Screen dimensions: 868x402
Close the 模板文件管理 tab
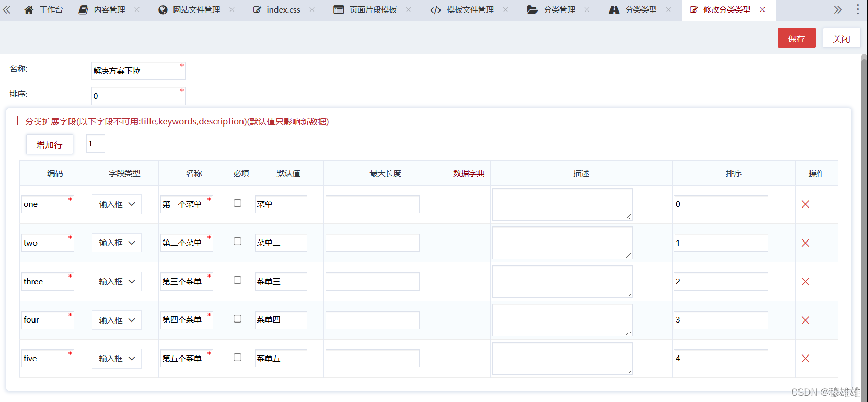506,10
